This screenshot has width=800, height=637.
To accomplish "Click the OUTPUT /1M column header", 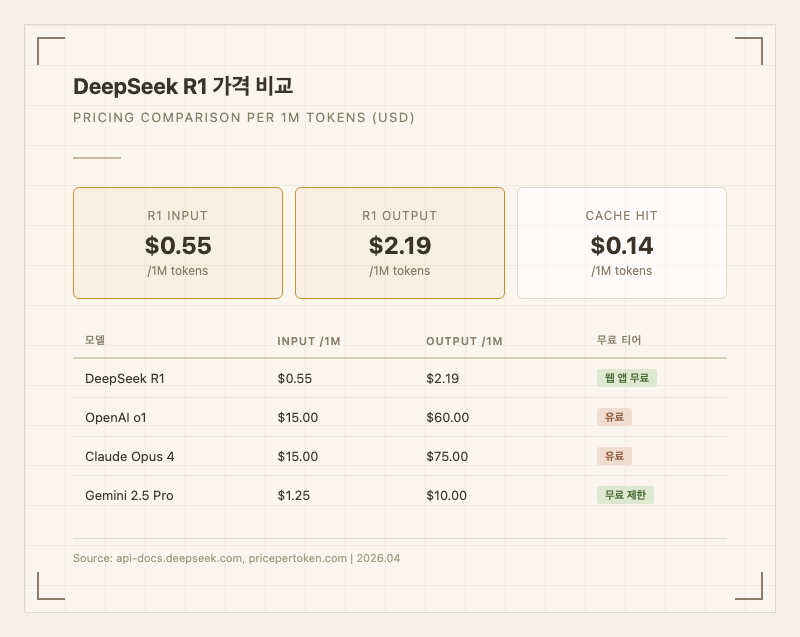I will coord(464,341).
